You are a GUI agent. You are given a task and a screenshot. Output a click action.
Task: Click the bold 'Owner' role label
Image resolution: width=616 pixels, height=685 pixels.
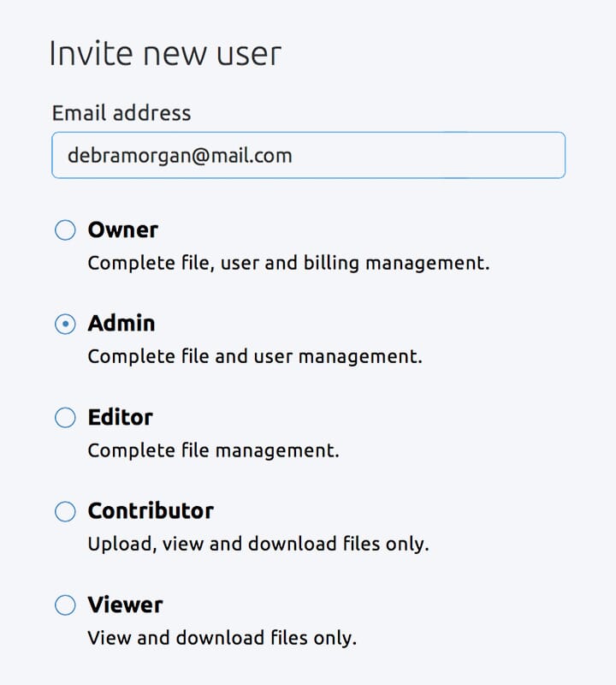point(123,229)
